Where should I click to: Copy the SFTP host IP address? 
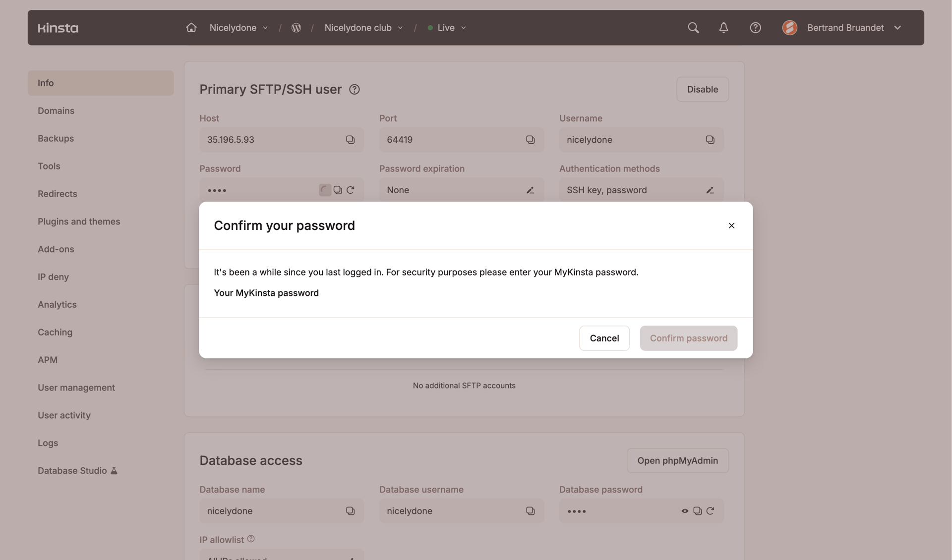(351, 139)
